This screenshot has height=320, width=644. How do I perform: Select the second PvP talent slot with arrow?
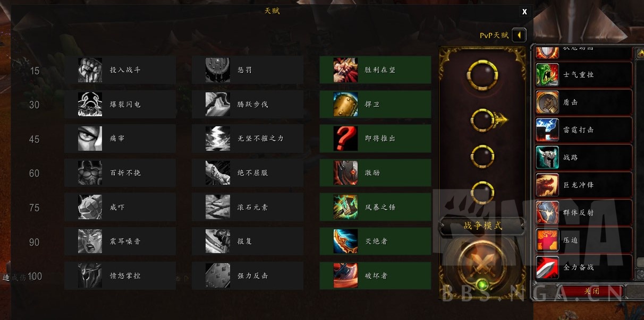tap(485, 120)
